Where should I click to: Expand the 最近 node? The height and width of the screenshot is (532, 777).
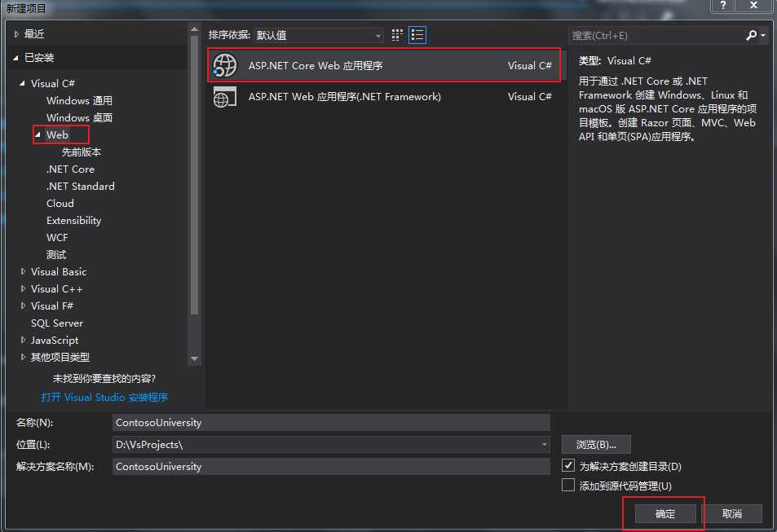click(x=16, y=34)
